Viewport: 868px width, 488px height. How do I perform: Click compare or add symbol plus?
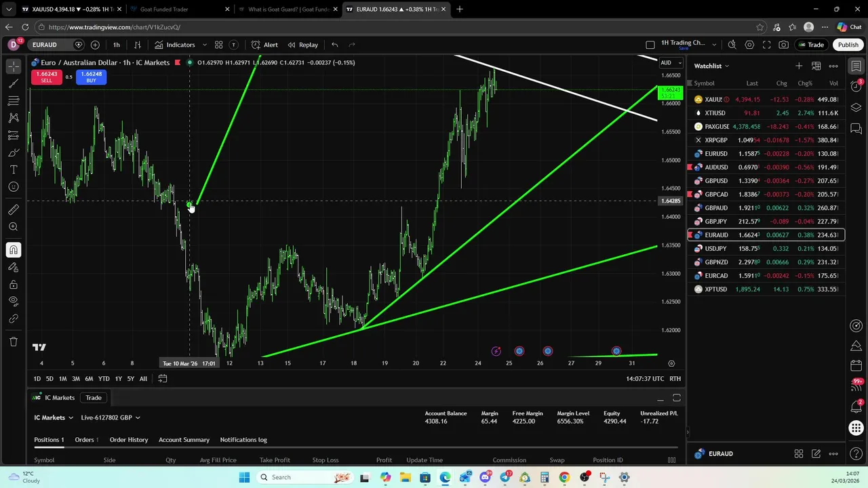point(95,45)
